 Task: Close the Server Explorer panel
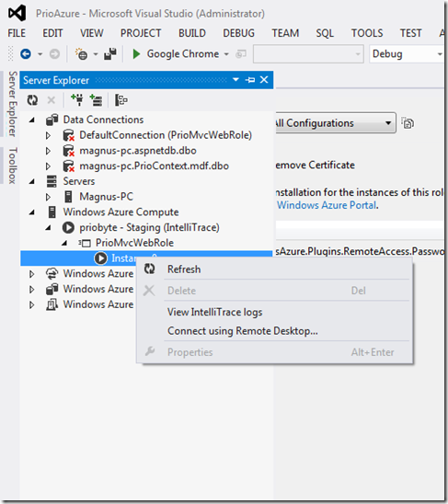(x=264, y=80)
